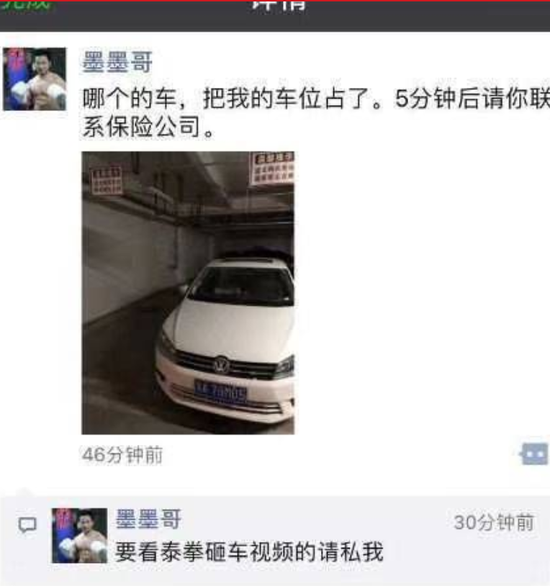Tap the red sign at photo top-left

(106, 181)
